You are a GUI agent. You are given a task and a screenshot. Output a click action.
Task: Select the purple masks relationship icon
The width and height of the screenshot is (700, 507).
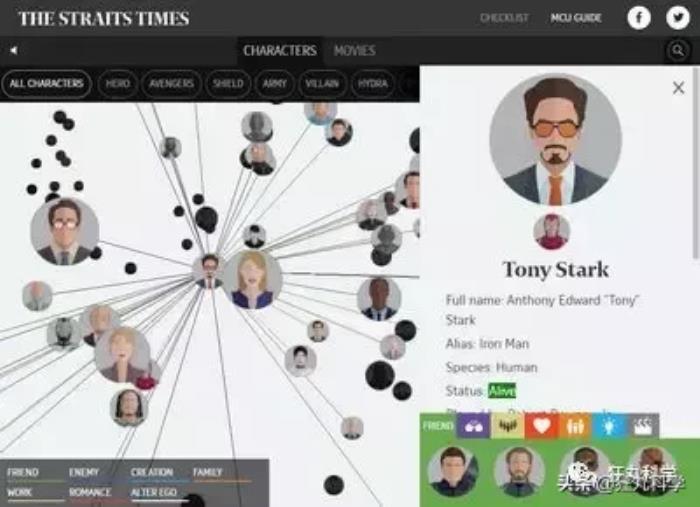(x=473, y=426)
